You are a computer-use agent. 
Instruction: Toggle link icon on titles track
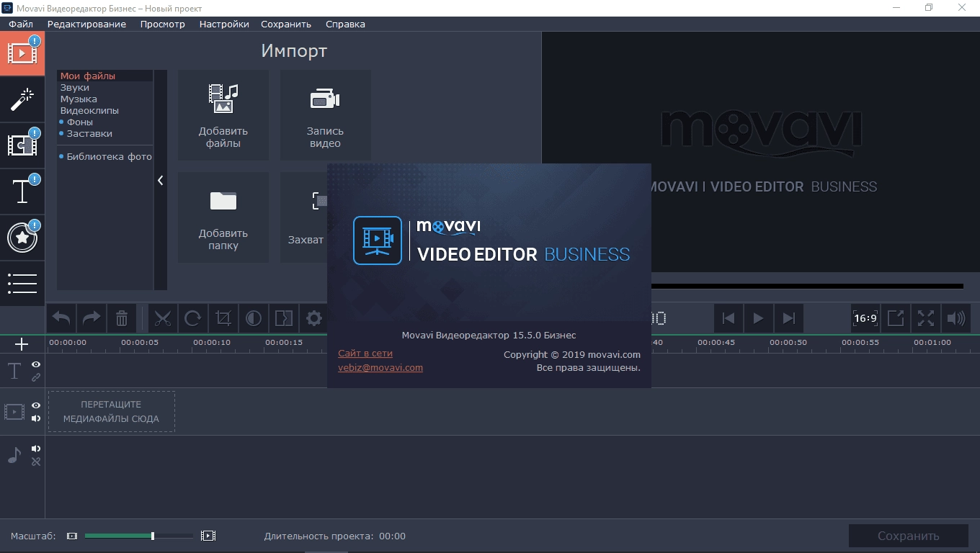click(36, 377)
